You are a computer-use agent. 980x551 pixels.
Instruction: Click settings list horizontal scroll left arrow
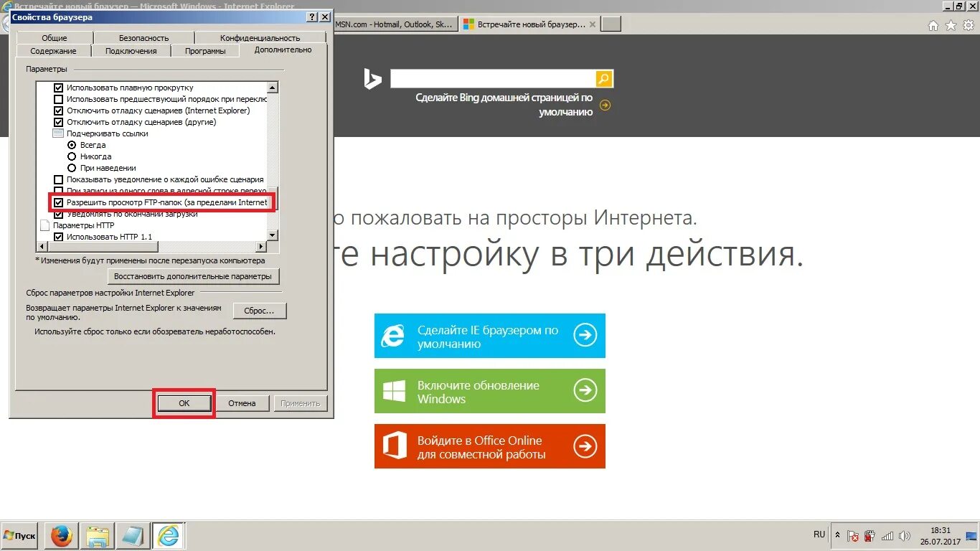(42, 247)
